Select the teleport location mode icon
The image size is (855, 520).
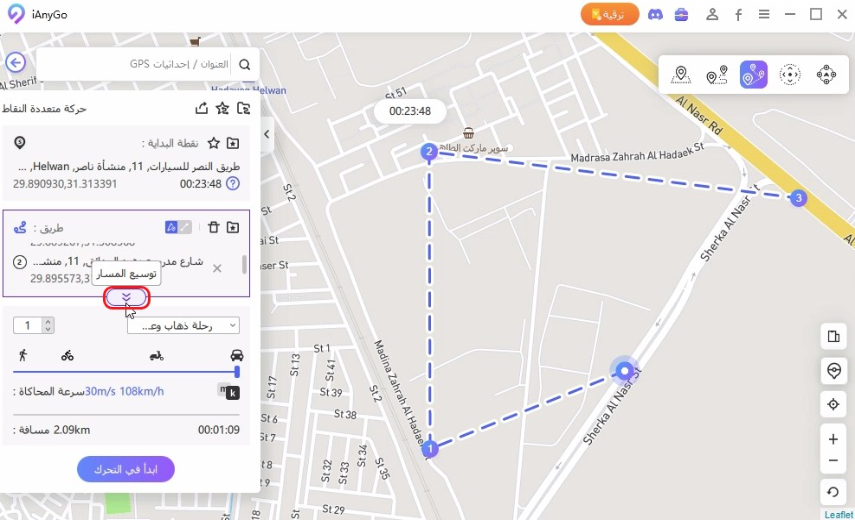682,75
